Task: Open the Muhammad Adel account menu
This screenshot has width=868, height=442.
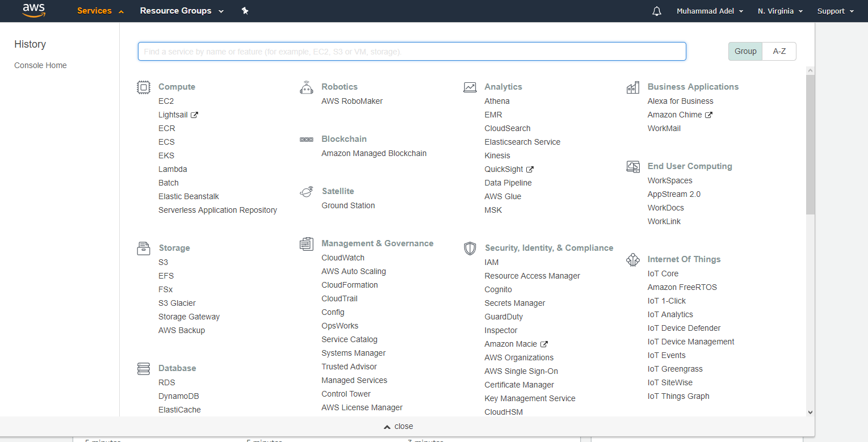Action: (710, 11)
